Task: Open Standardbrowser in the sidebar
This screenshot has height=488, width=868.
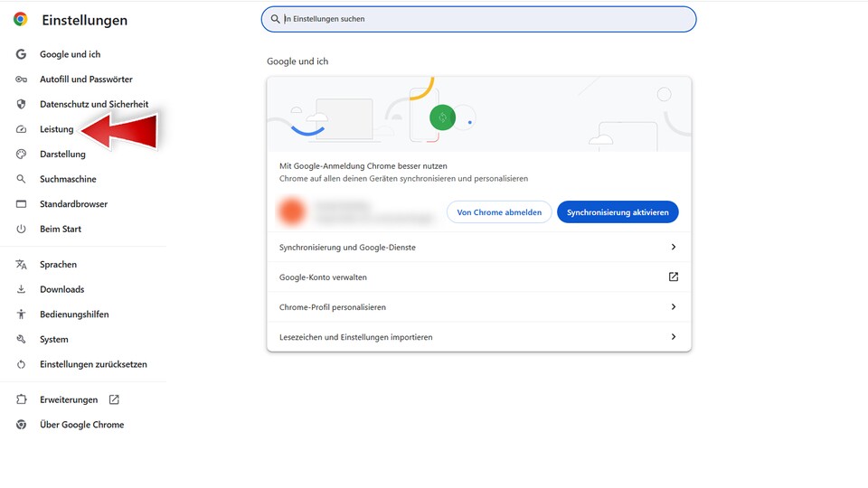Action: [73, 204]
